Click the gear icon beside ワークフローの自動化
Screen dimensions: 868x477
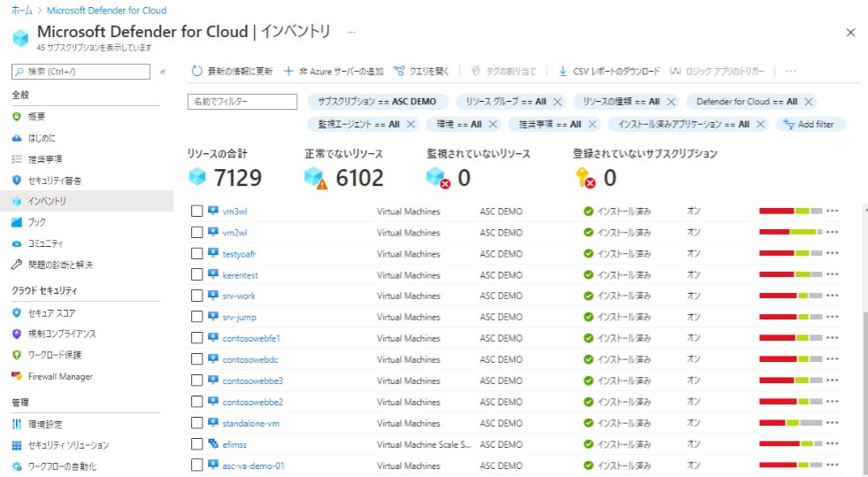coord(17,466)
